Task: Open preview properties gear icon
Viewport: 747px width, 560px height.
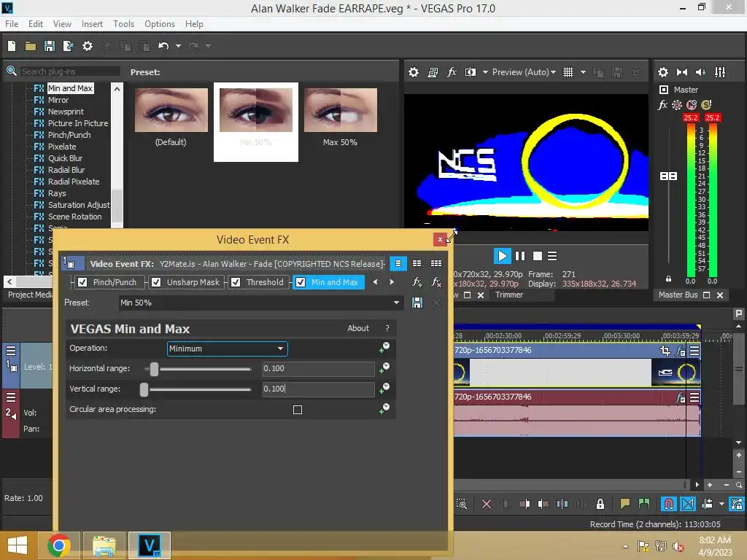Action: point(414,72)
